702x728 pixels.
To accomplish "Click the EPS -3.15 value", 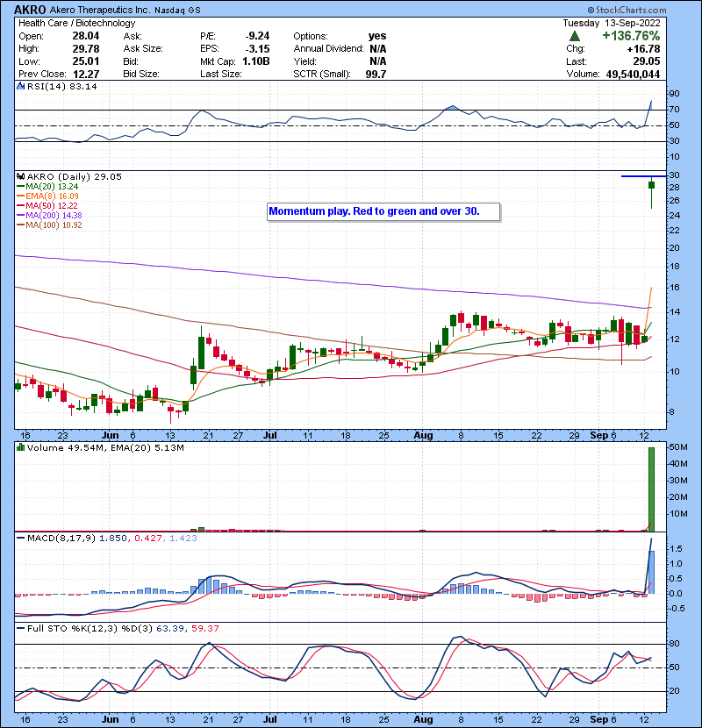I will click(x=257, y=49).
